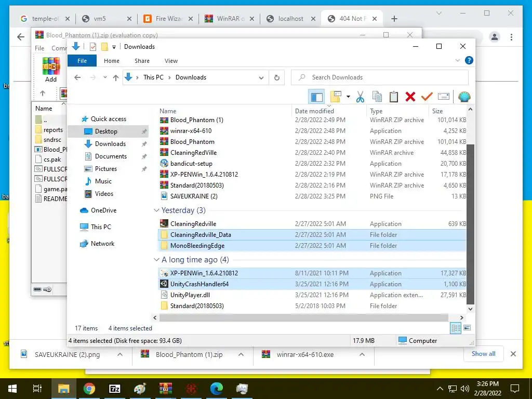Open the Quick Access Toolbar customize dropdown
532x399 pixels.
114,47
